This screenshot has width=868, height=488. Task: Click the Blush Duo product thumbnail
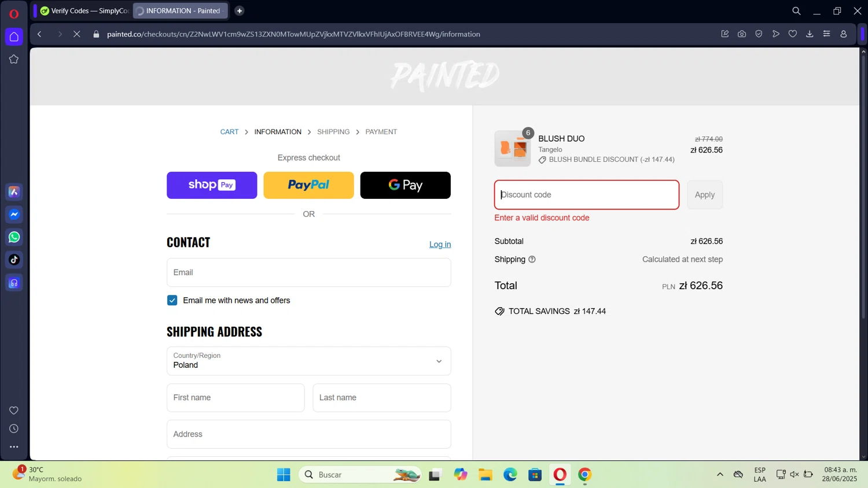tap(512, 149)
